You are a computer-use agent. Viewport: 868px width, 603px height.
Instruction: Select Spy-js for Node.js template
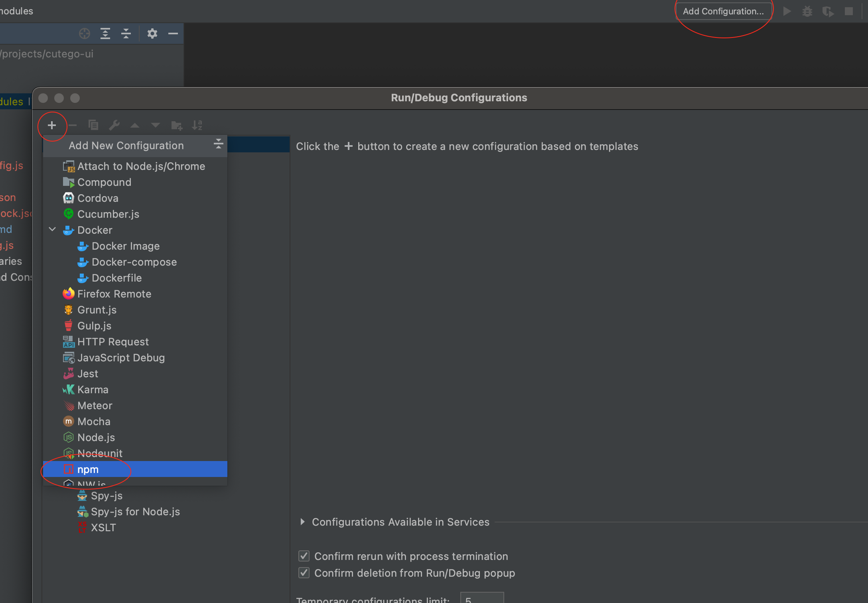click(136, 512)
